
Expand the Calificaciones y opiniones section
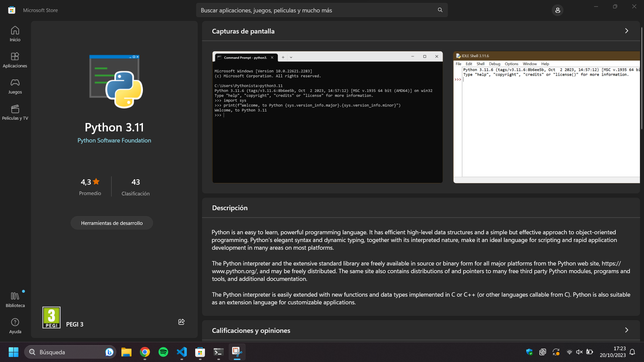[627, 330]
